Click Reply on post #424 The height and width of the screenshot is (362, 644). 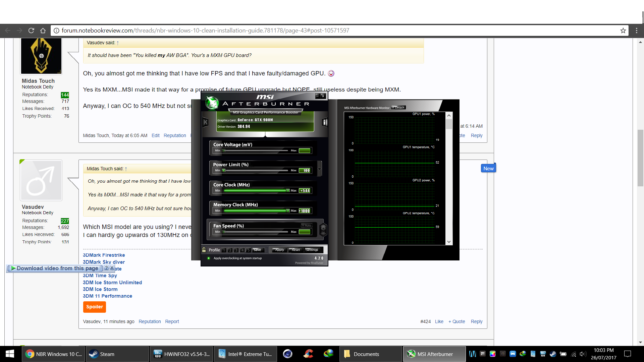pyautogui.click(x=476, y=321)
